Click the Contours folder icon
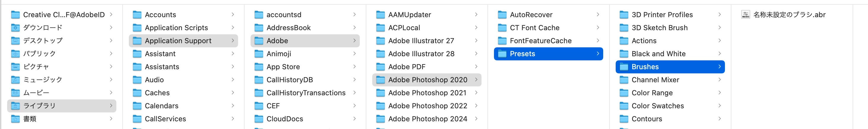 [624, 119]
